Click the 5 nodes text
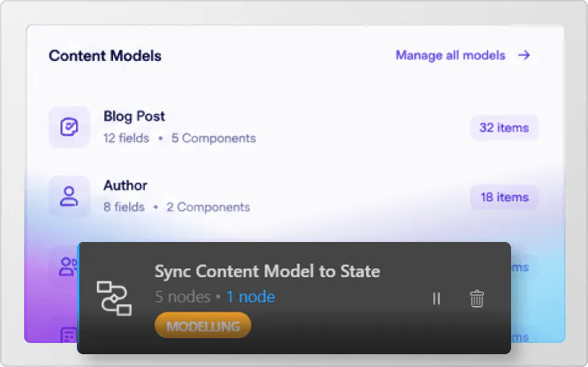The width and height of the screenshot is (588, 367). tap(183, 296)
